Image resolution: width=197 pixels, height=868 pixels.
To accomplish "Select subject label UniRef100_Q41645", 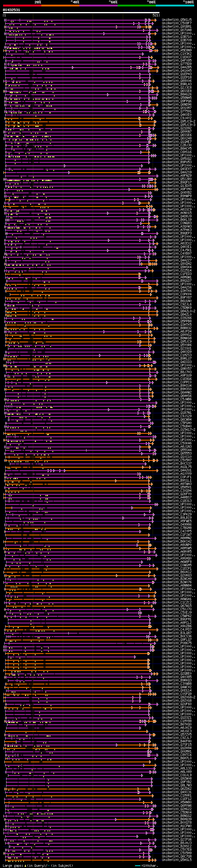I will tap(177, 71).
